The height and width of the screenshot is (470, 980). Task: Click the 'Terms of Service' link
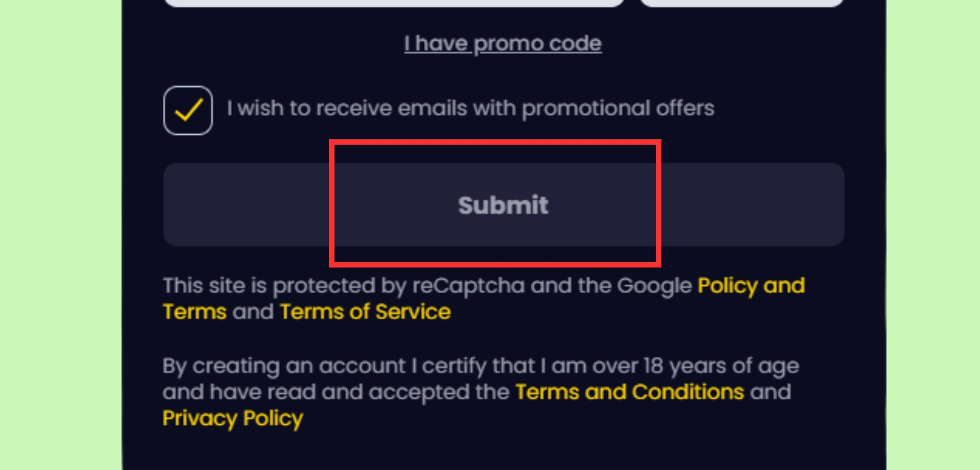click(365, 312)
